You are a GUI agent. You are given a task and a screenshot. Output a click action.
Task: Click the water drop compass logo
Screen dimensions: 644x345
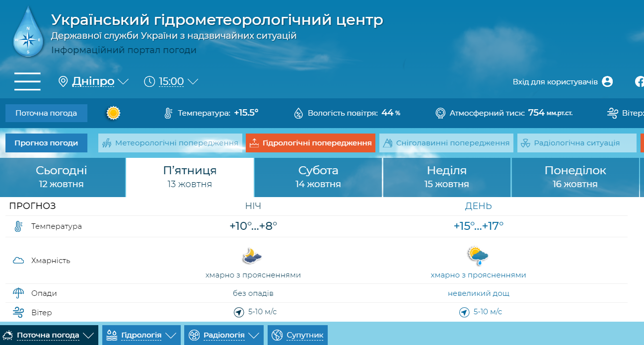pyautogui.click(x=28, y=32)
